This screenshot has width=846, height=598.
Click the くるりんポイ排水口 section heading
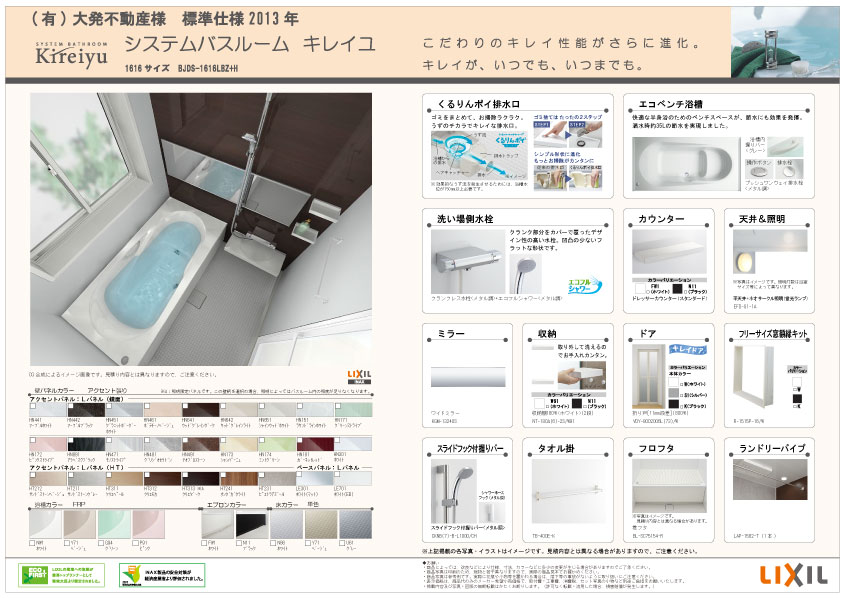pyautogui.click(x=478, y=104)
